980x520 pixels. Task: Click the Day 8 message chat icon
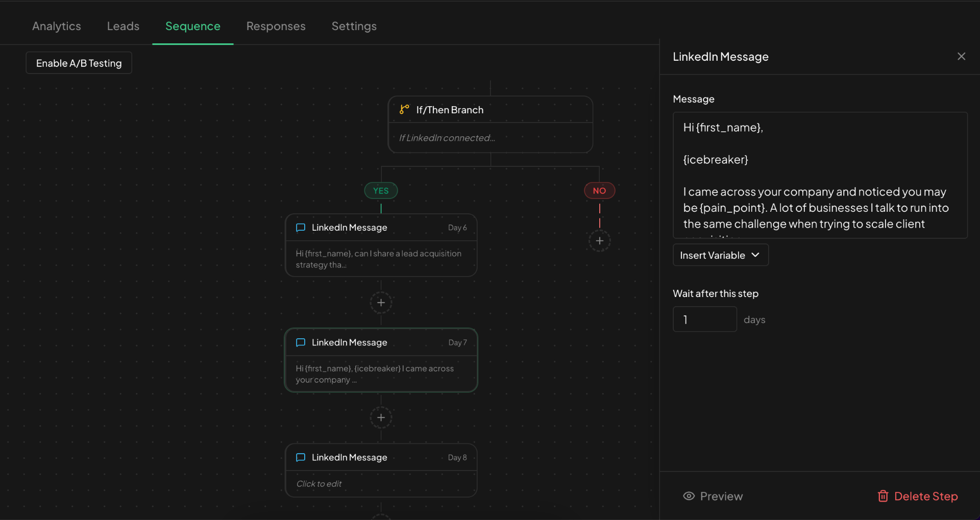tap(301, 457)
